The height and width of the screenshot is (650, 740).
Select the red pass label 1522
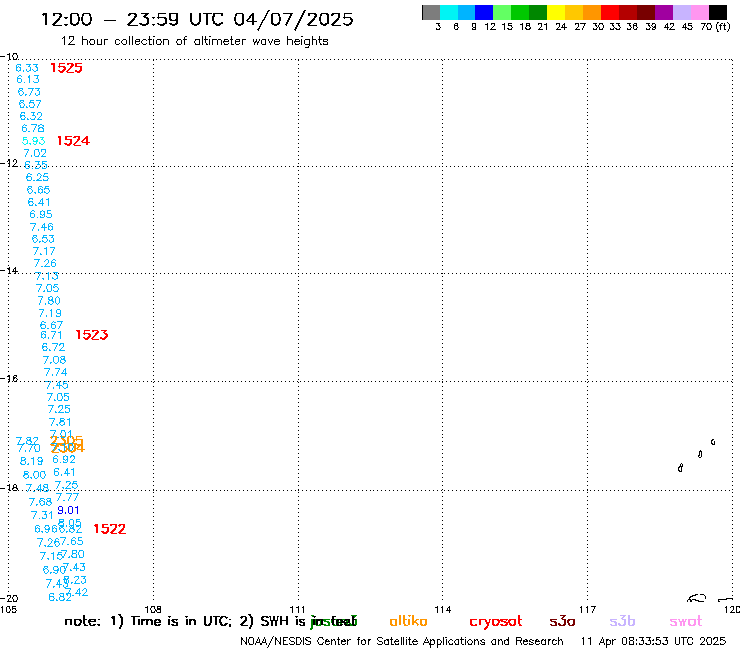pyautogui.click(x=109, y=529)
